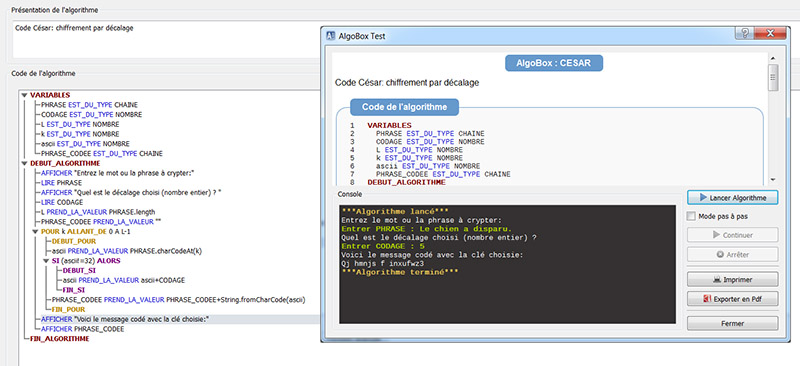Click the scrollbar up arrow in algorithm preview
This screenshot has width=800, height=366.
click(x=773, y=59)
